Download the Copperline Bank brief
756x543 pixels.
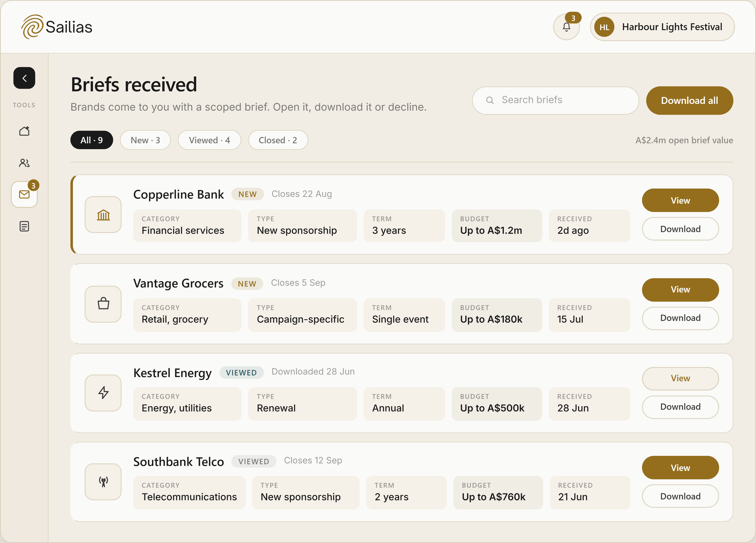pos(680,229)
